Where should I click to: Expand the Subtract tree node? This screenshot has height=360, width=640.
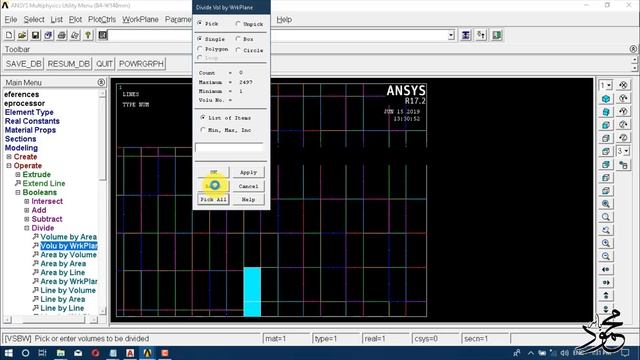click(27, 219)
